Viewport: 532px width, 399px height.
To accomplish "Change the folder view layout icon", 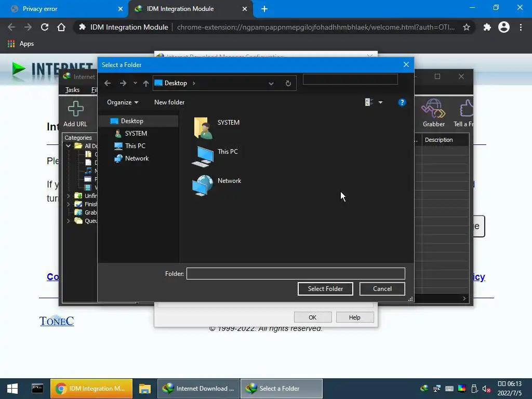I will [369, 102].
